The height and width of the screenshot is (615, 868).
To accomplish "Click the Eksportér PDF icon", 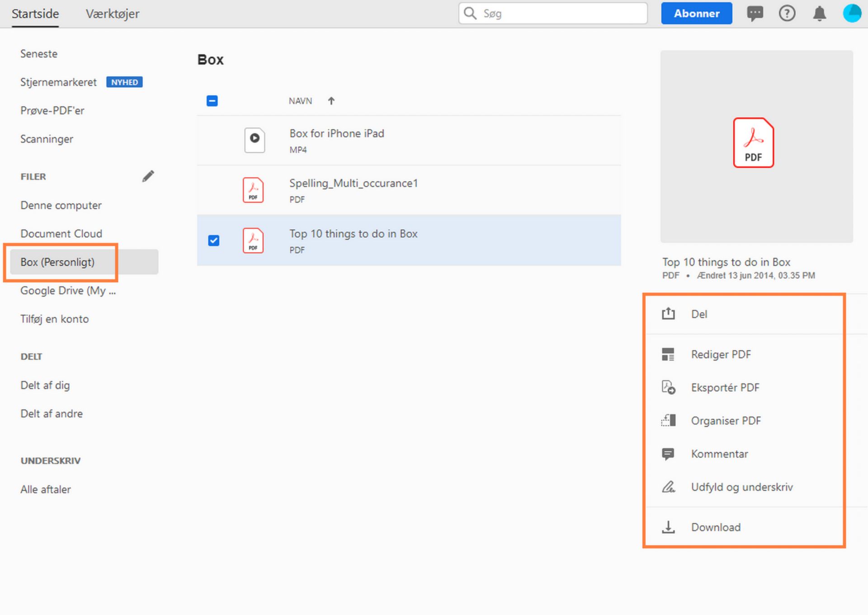I will point(668,388).
